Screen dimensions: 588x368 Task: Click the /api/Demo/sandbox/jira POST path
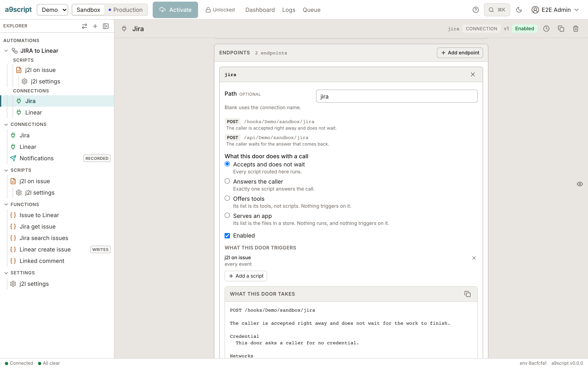[276, 138]
